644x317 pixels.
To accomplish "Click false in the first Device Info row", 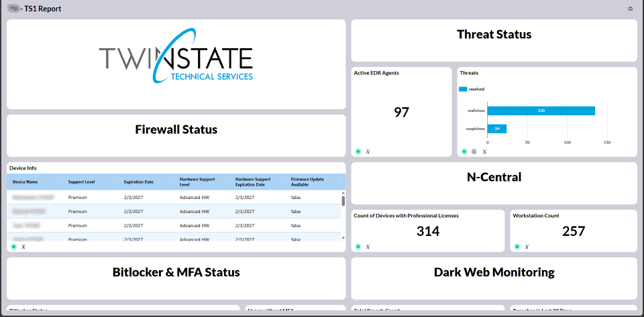I will pyautogui.click(x=296, y=198).
